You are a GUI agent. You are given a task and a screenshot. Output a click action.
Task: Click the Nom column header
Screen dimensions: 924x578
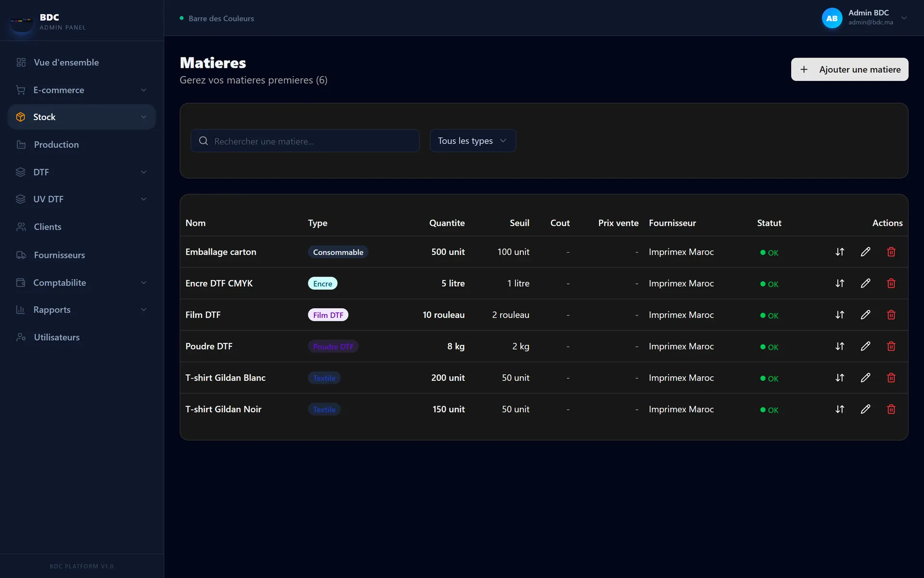point(195,223)
